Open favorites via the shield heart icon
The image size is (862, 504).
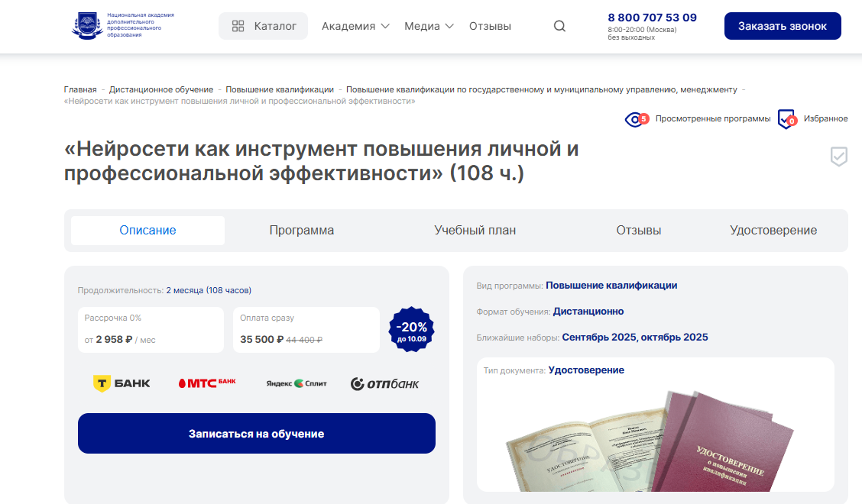coord(786,118)
